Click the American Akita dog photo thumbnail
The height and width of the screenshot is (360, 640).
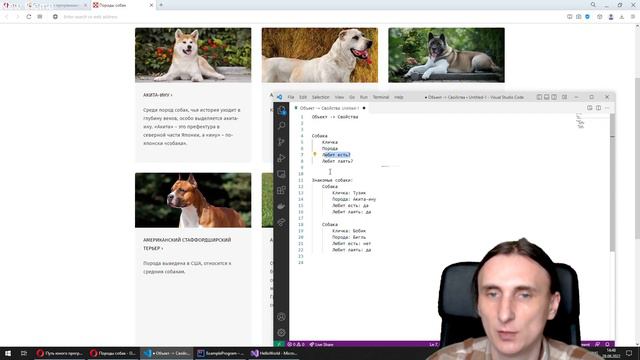click(x=446, y=55)
